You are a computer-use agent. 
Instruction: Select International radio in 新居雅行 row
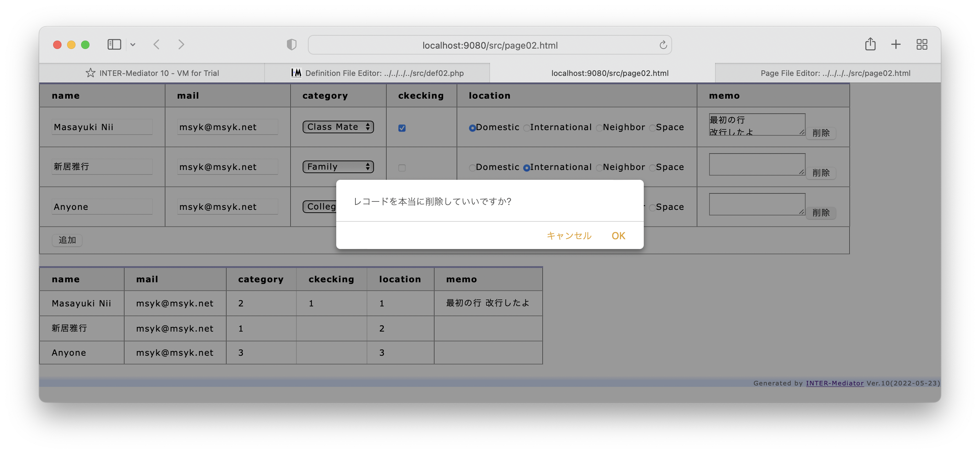tap(526, 168)
